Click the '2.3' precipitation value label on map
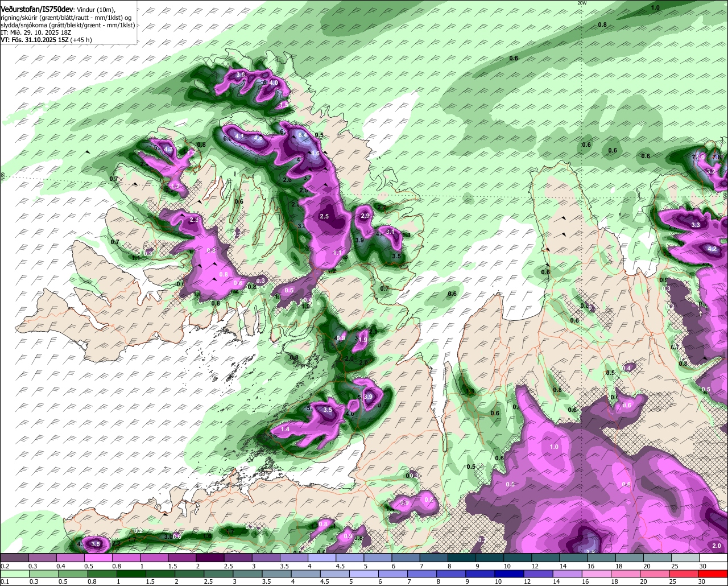This screenshot has width=728, height=586. click(194, 220)
